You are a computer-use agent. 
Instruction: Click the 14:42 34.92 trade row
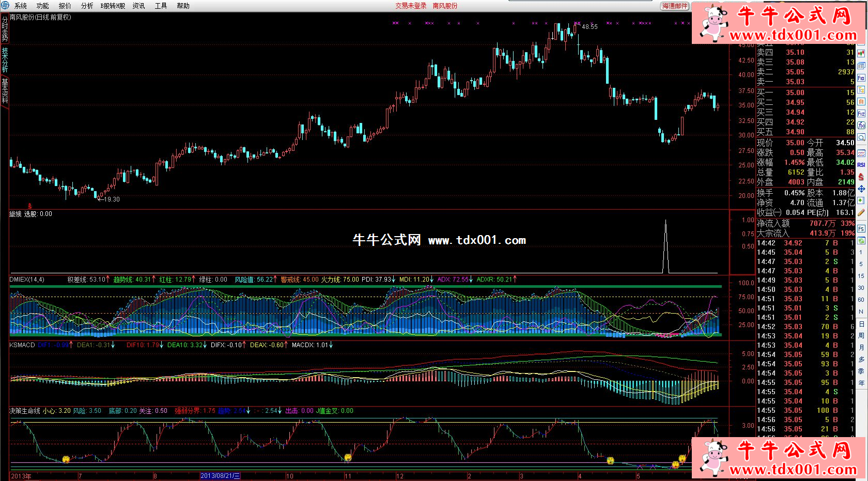tap(805, 243)
